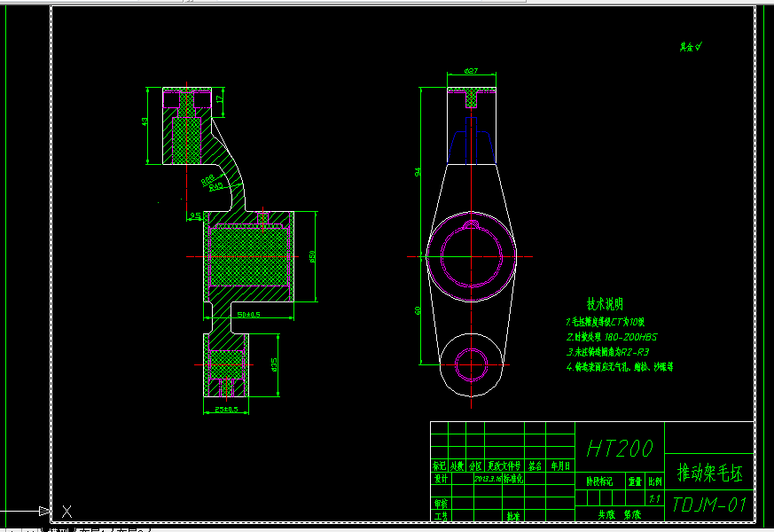
Task: Select the 处数 header cell
Action: point(457,465)
